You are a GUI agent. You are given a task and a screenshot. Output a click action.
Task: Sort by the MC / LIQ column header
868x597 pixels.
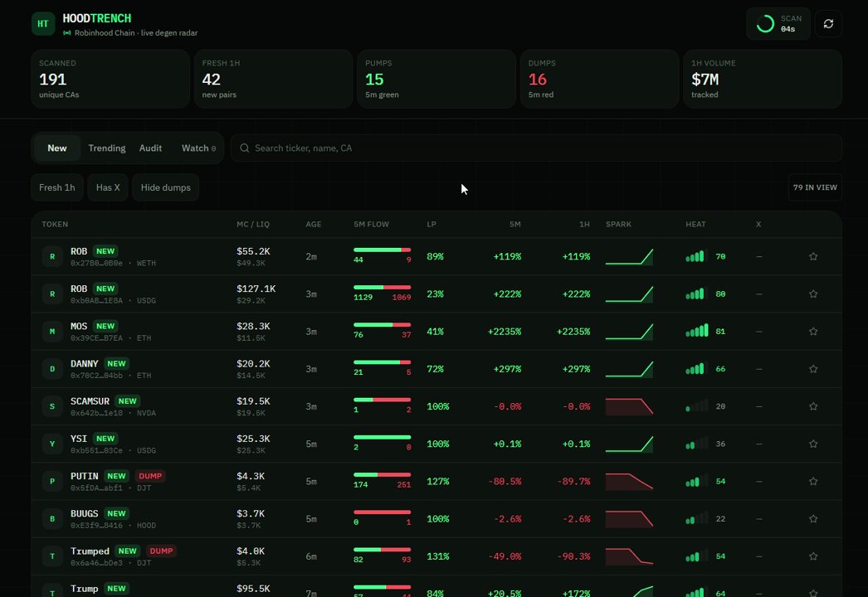pyautogui.click(x=253, y=224)
